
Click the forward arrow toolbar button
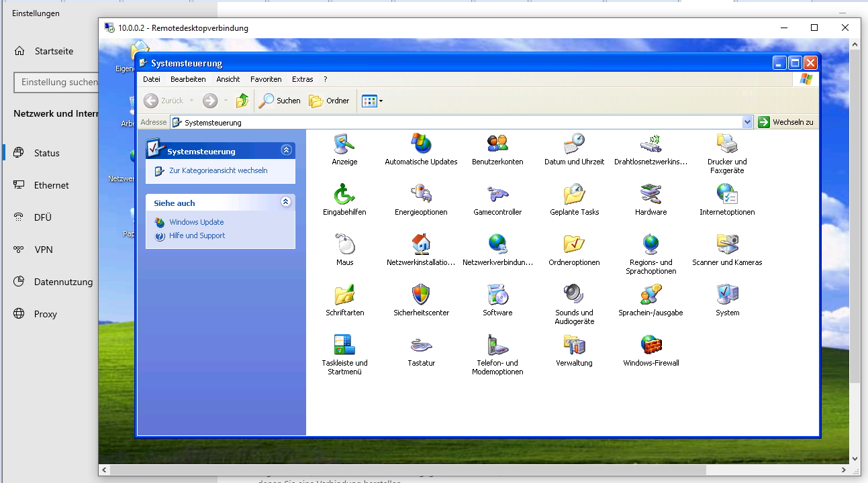pyautogui.click(x=210, y=101)
